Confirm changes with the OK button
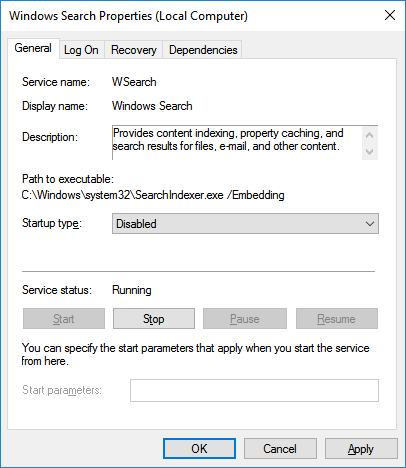Image resolution: width=406 pixels, height=468 pixels. point(199,449)
